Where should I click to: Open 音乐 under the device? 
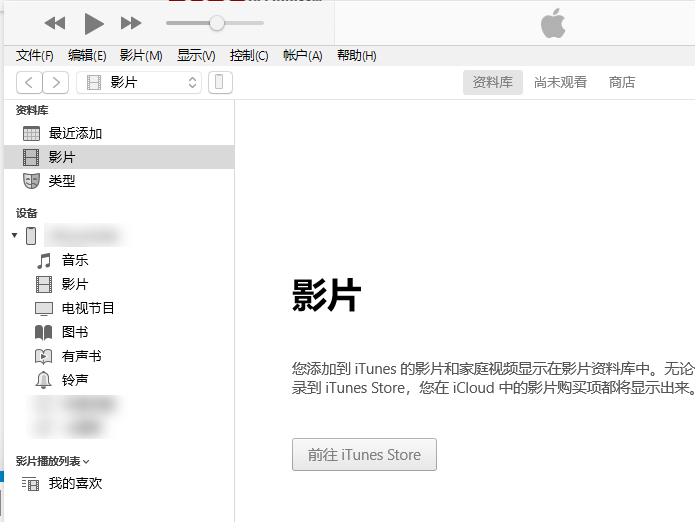click(x=75, y=260)
